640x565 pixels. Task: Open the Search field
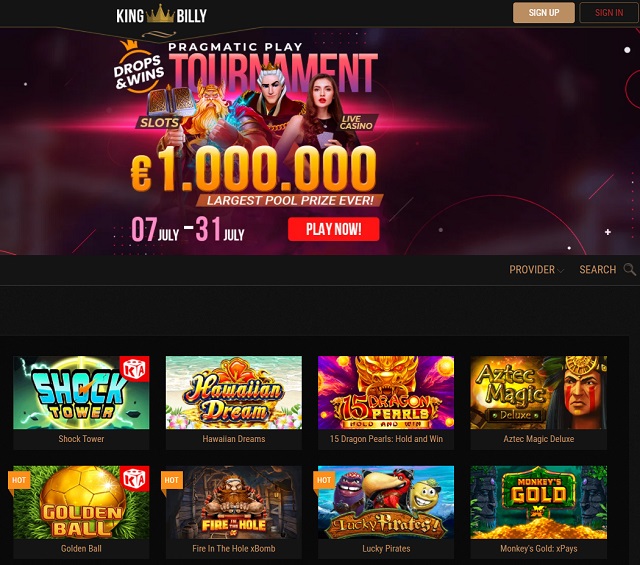click(598, 269)
